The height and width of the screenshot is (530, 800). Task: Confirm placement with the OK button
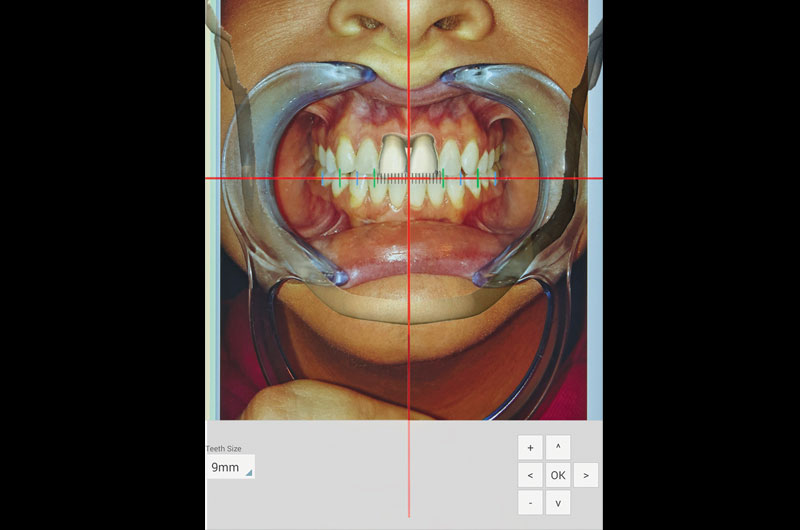(558, 475)
